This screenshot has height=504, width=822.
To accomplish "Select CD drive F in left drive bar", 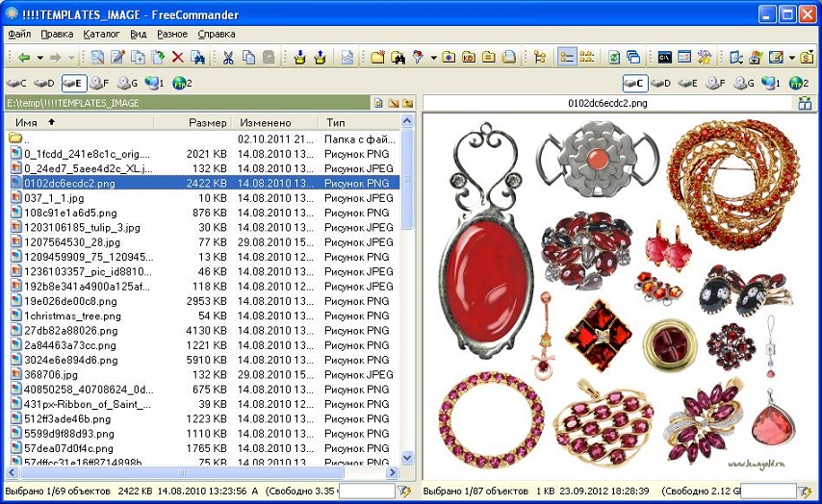I will 99,83.
